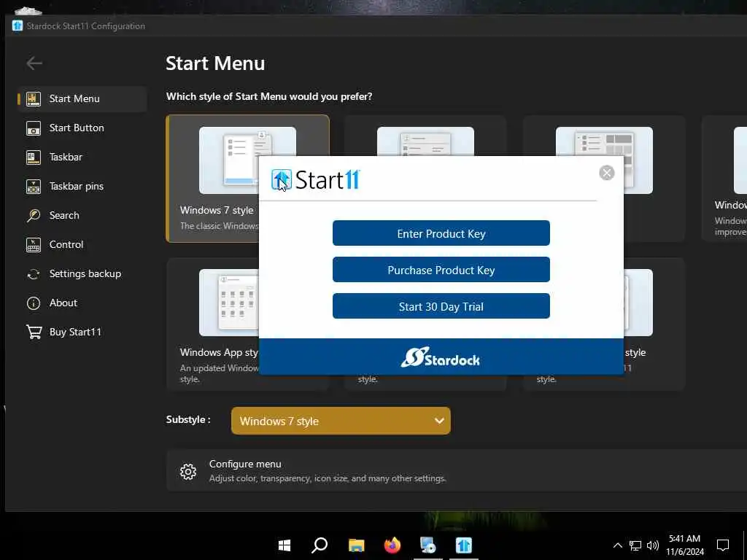This screenshot has height=560, width=747.
Task: Launch Firefox from the taskbar
Action: point(392,545)
